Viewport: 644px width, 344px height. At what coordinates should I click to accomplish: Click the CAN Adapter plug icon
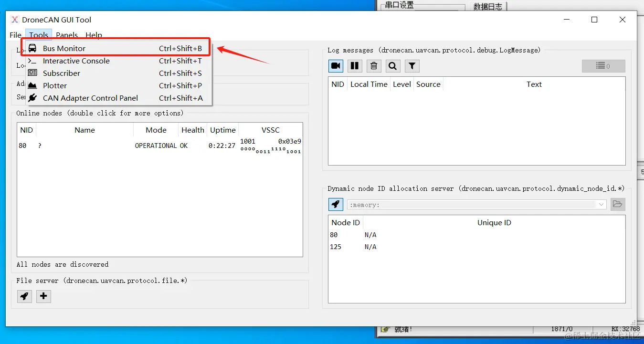(32, 98)
